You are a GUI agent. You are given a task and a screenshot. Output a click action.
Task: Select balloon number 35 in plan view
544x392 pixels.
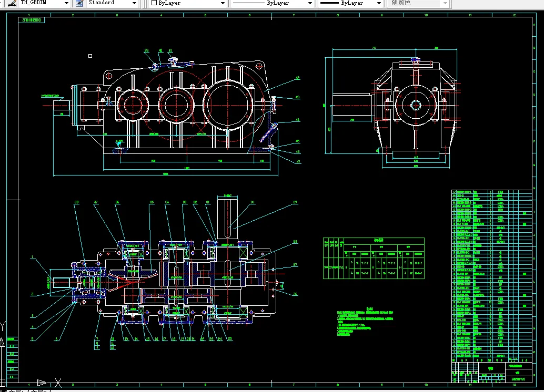click(x=152, y=202)
